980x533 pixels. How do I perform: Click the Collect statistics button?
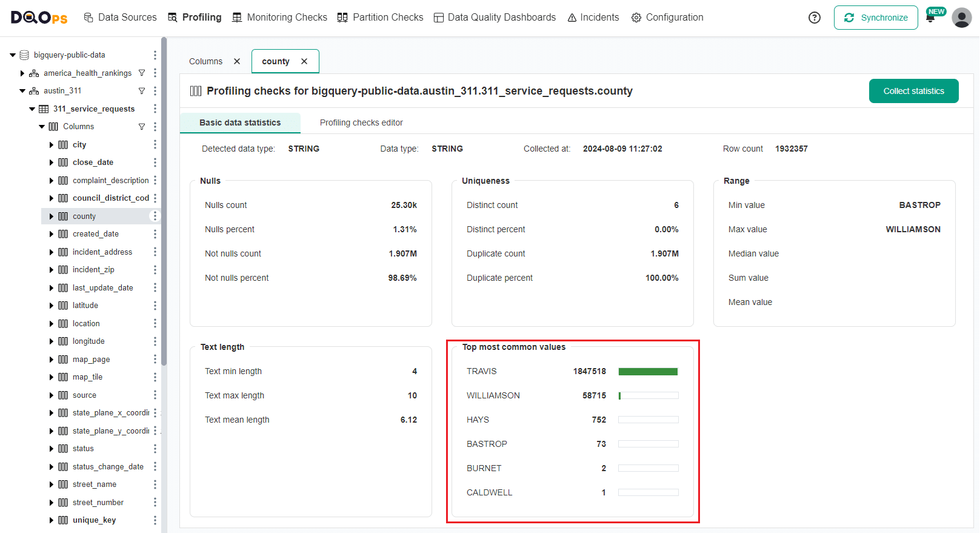coord(913,91)
